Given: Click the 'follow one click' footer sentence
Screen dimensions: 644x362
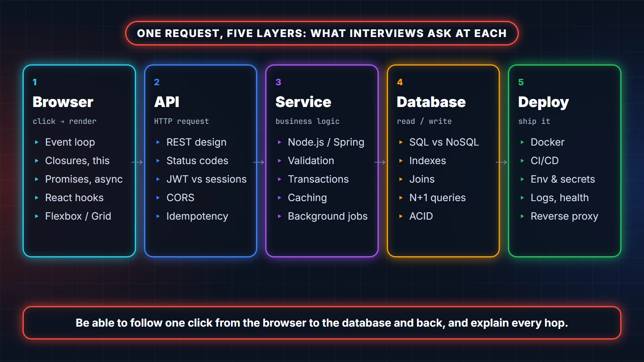Looking at the screenshot, I should (322, 323).
